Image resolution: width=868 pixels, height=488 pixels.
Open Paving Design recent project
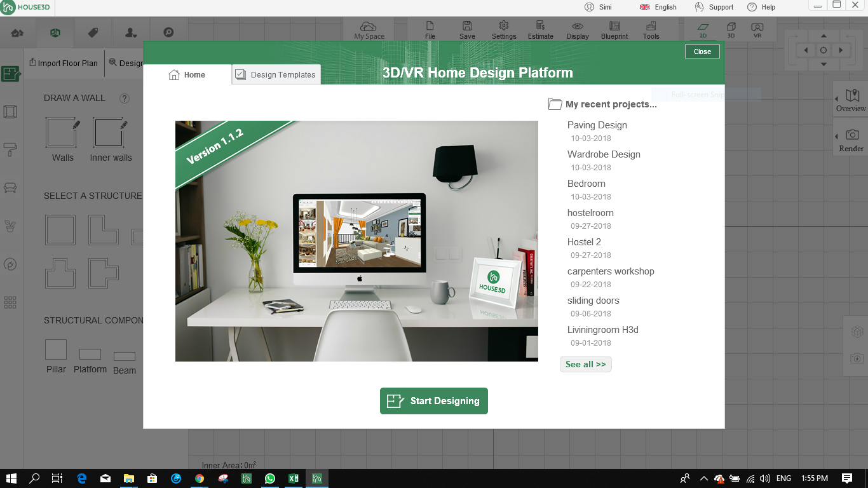(x=597, y=125)
